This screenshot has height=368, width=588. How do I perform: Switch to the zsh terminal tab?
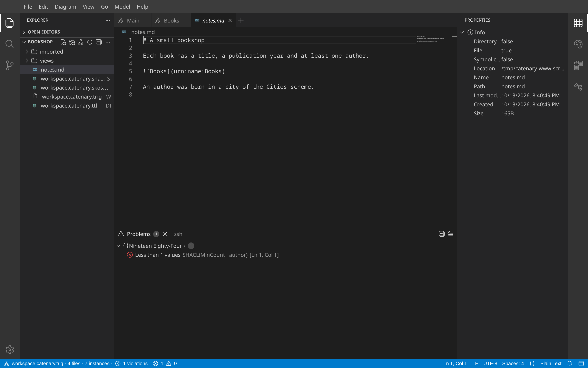pos(178,234)
